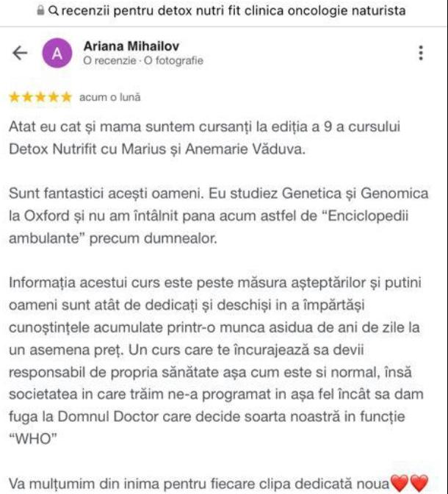Click the address bar search query text
Image resolution: width=448 pixels, height=494 pixels.
tap(234, 11)
